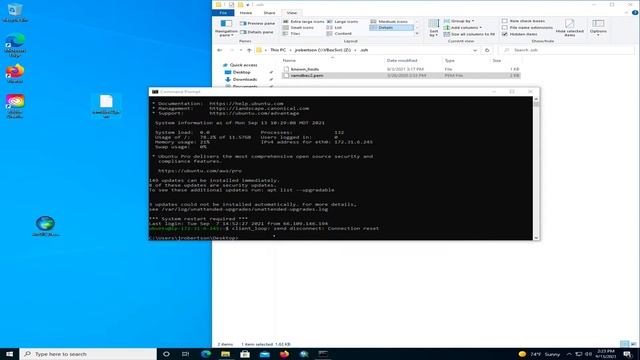Open the File tab in File Explorer
Screen dimensions: 640x360
(x=223, y=13)
